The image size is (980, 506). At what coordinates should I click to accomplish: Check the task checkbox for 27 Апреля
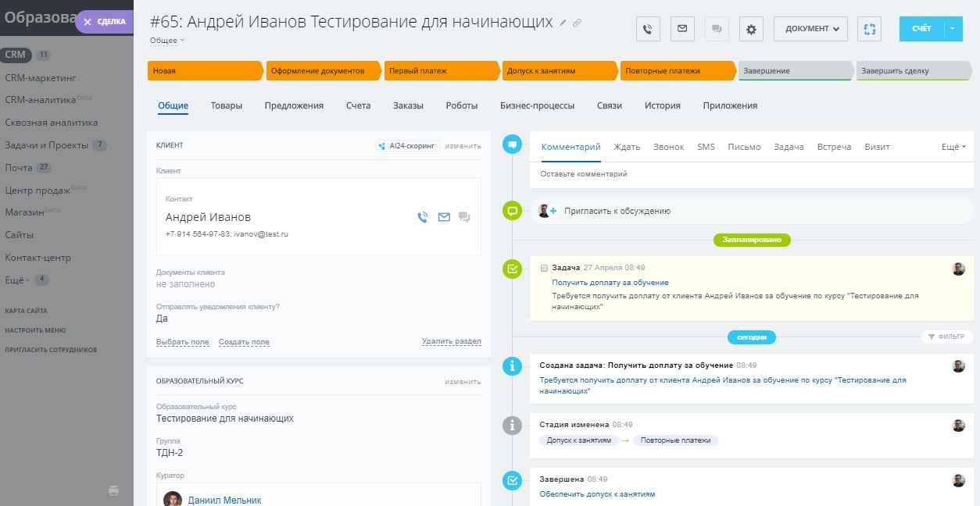pyautogui.click(x=545, y=268)
